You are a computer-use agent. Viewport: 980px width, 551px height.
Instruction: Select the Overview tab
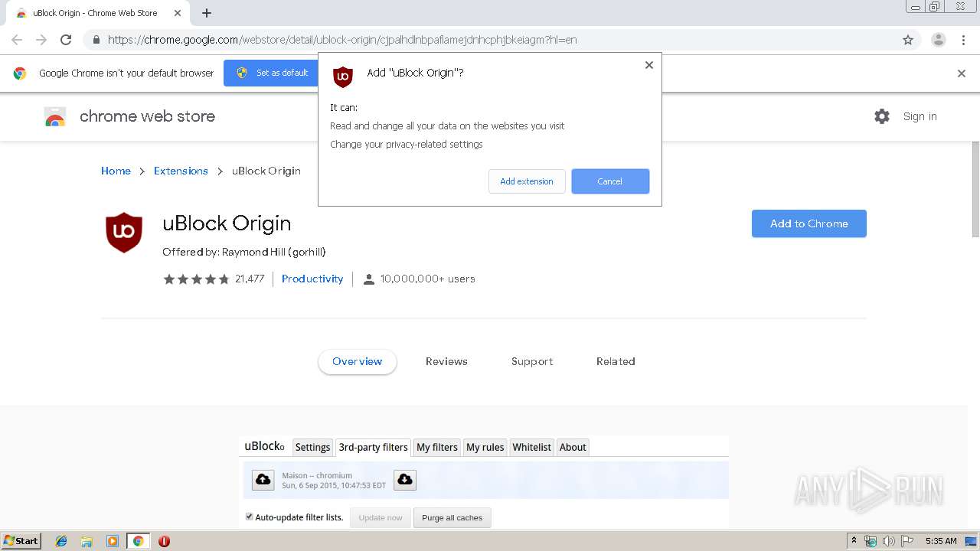[x=358, y=361]
